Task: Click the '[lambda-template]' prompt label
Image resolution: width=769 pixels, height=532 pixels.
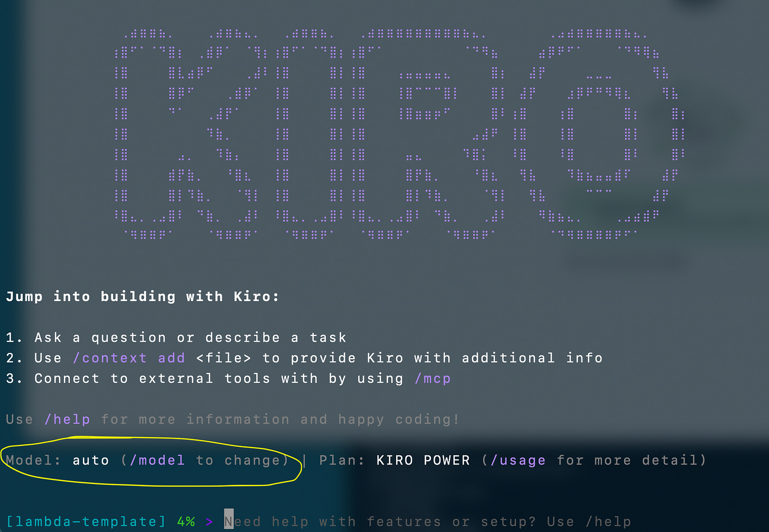Action: [86, 522]
